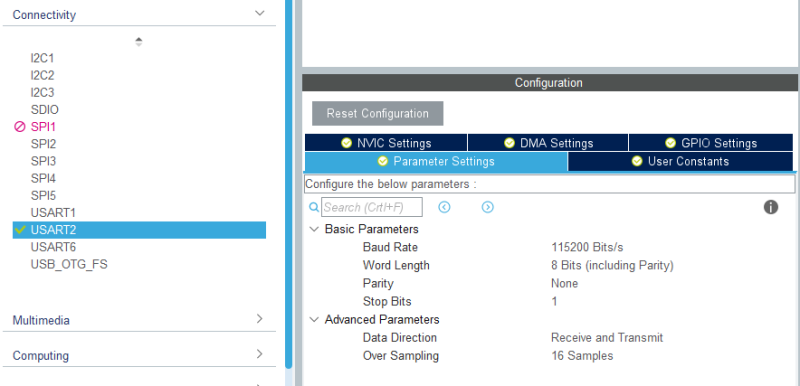Click the left panel vertical scrollbar
This screenshot has width=800, height=386.
[x=289, y=184]
